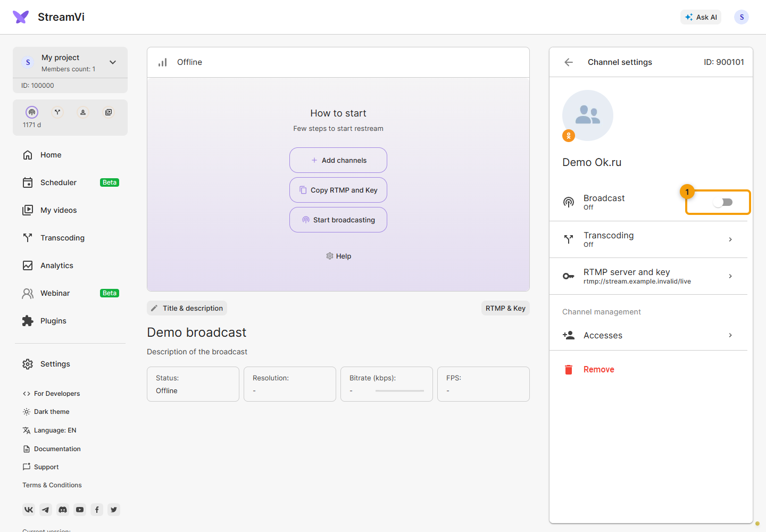Edit Title & description

[187, 308]
